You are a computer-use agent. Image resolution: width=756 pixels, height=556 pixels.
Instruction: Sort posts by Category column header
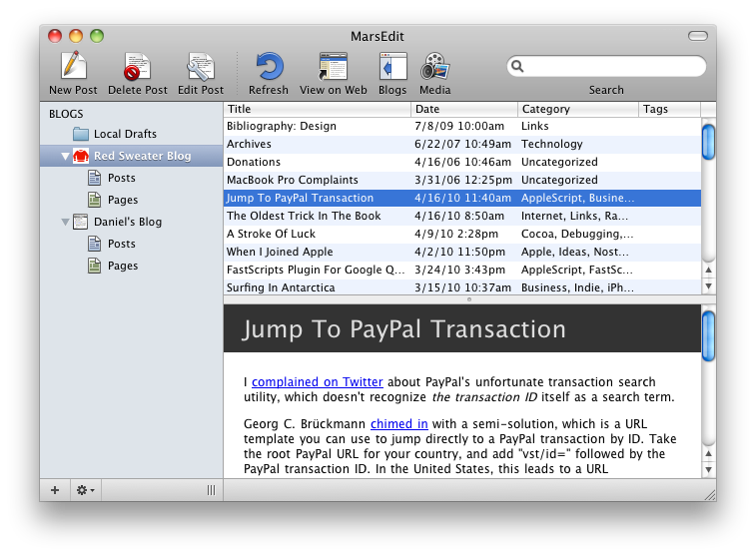[577, 109]
